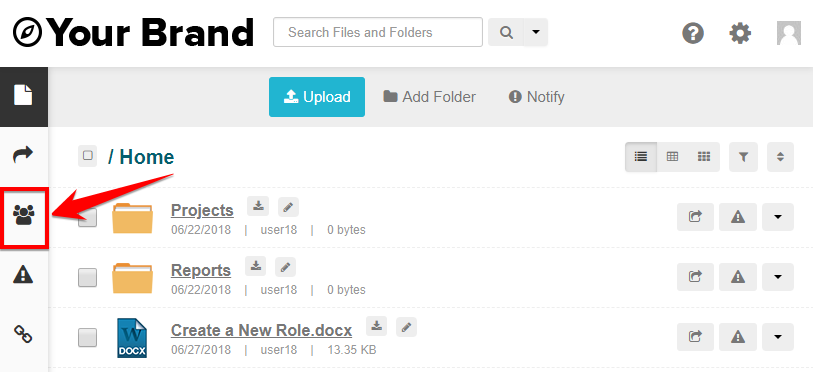Open the users/groups icon in the sidebar
This screenshot has height=372, width=813.
tap(23, 214)
